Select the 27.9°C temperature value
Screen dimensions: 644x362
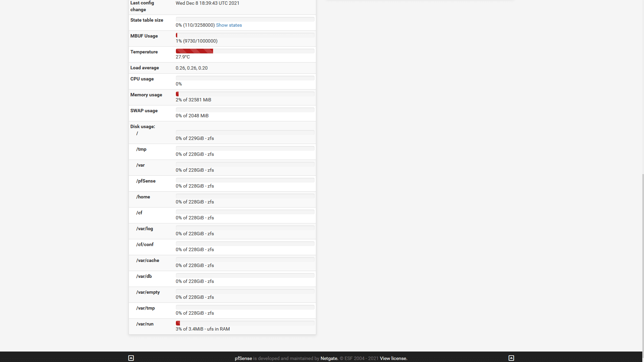pyautogui.click(x=183, y=57)
